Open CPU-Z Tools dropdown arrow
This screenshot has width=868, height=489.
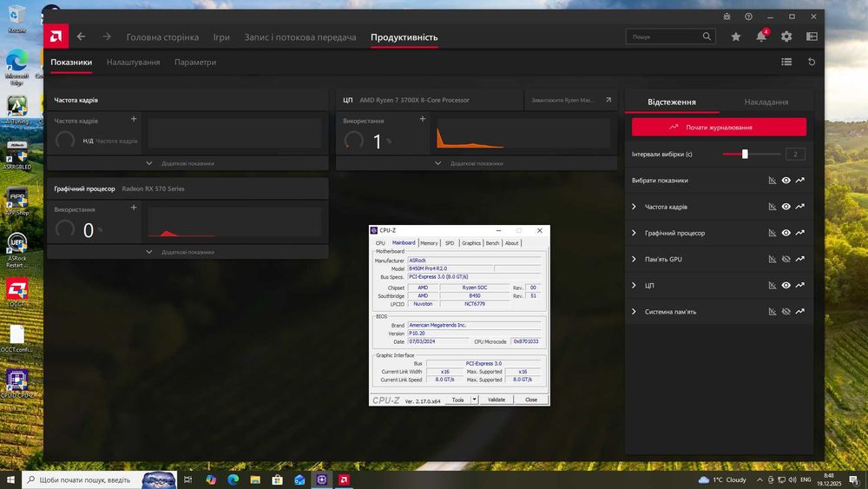pos(475,400)
